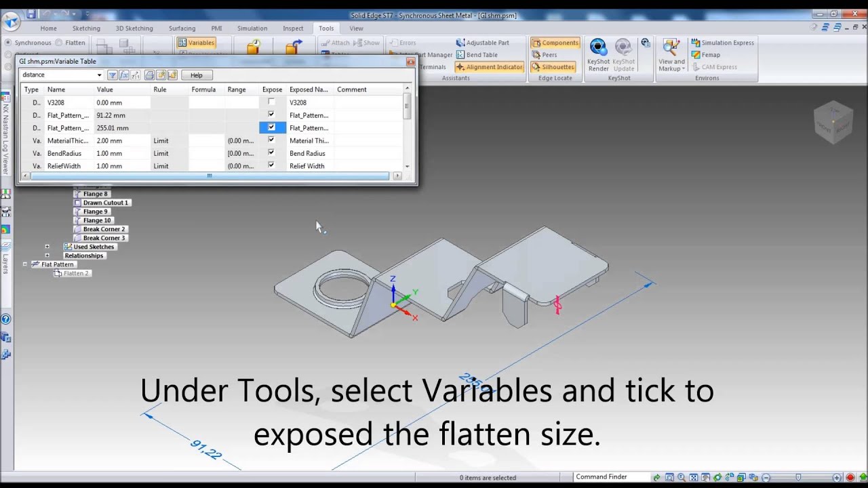Screen dimensions: 868x488
Task: Click the Help button in Variable Table
Action: click(x=197, y=75)
